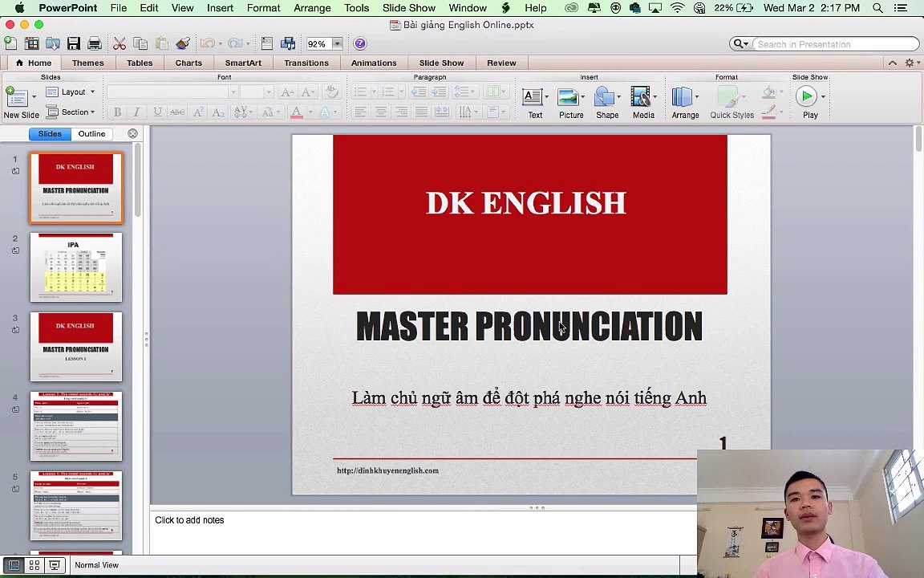
Task: Toggle Align Text Left
Action: pos(361,112)
